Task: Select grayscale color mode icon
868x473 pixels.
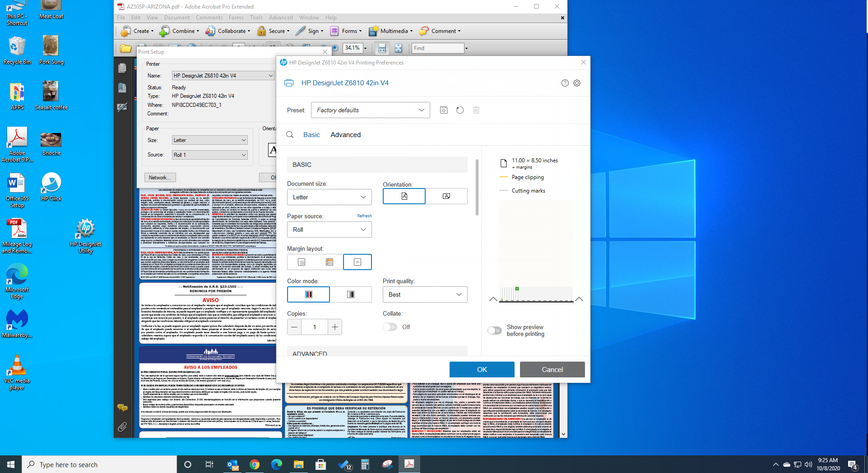Action: [x=351, y=294]
